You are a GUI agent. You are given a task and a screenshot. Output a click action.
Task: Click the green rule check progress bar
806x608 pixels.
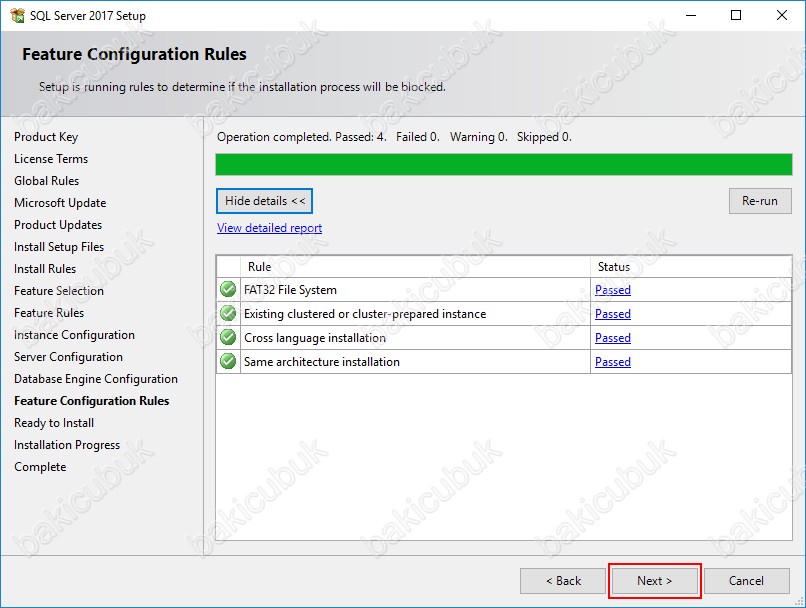[504, 164]
